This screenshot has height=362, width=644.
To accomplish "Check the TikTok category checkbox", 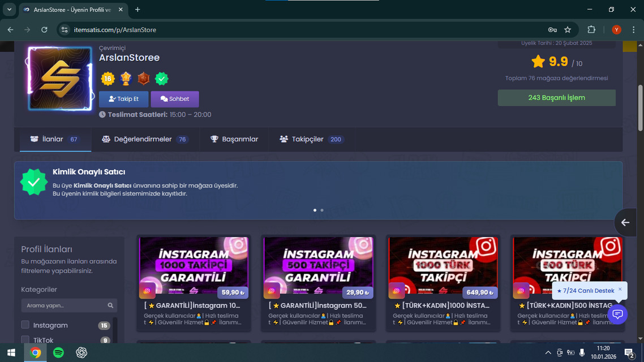I will pyautogui.click(x=25, y=339).
